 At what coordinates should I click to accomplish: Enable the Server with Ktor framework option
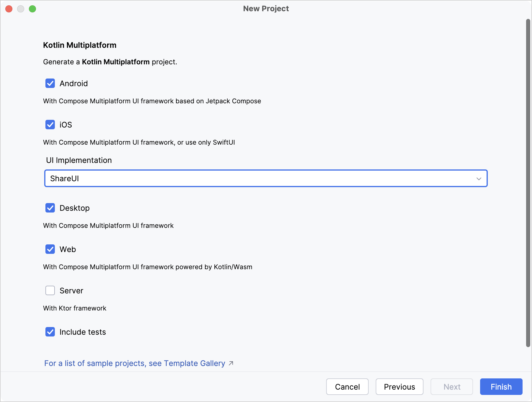click(50, 291)
